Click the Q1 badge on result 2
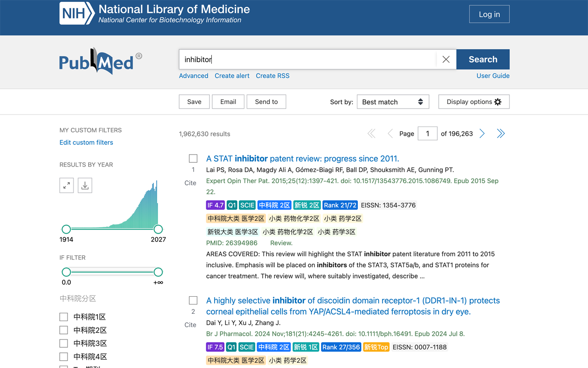 pyautogui.click(x=232, y=347)
